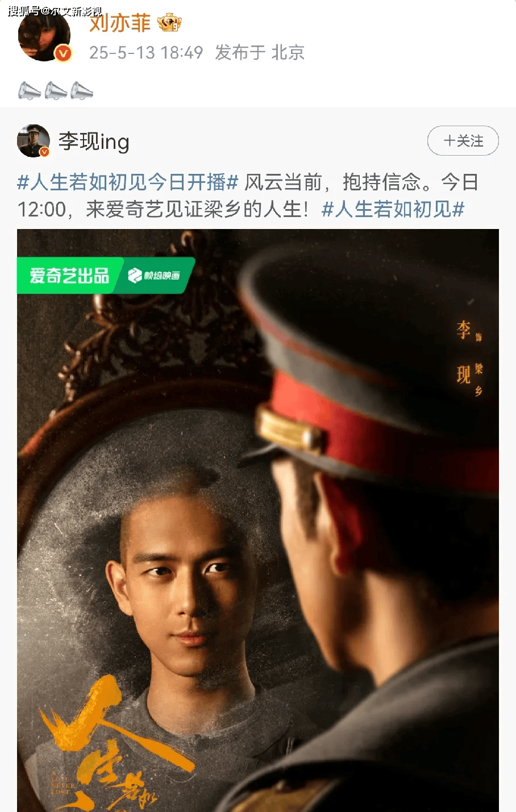516x812 pixels.
Task: Open 李现ing's profile avatar
Action: tap(34, 141)
